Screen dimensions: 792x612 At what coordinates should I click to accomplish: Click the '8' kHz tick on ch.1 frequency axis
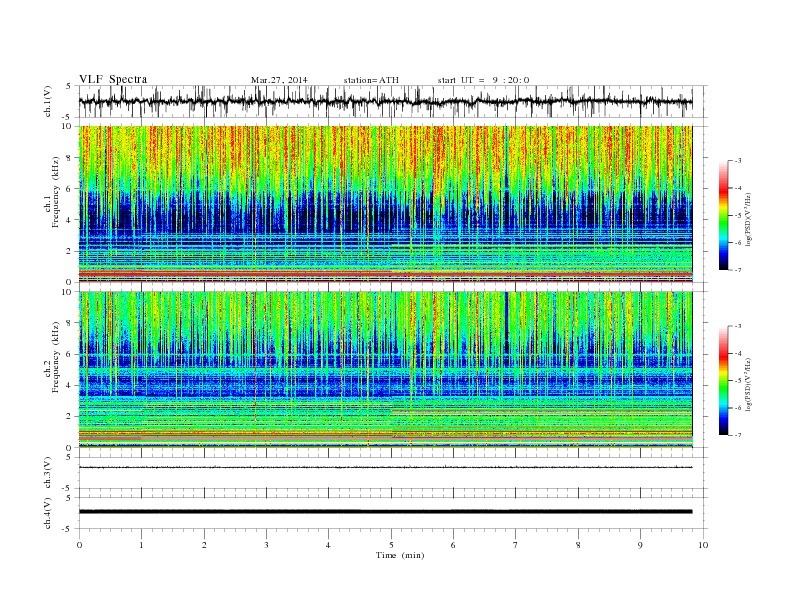pyautogui.click(x=70, y=158)
